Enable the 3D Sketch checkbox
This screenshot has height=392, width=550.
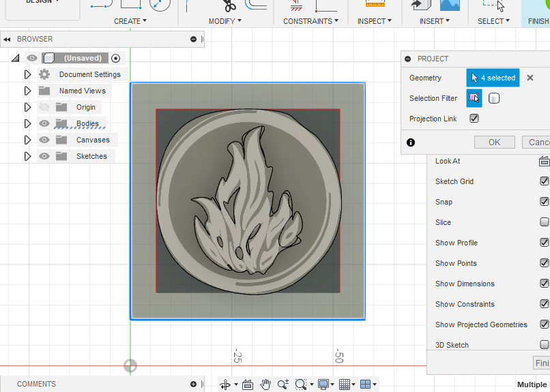[x=544, y=344]
